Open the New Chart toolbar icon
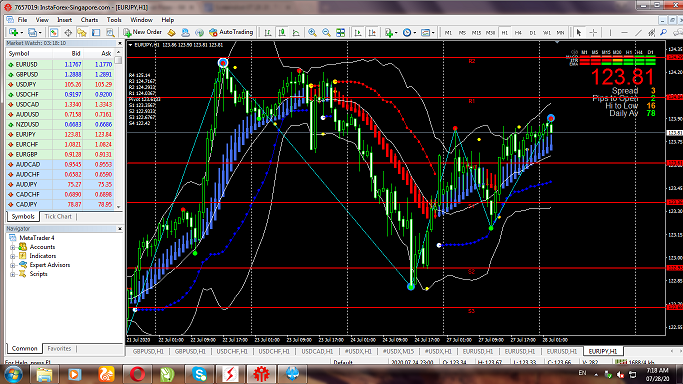The width and height of the screenshot is (683, 384). (13, 33)
